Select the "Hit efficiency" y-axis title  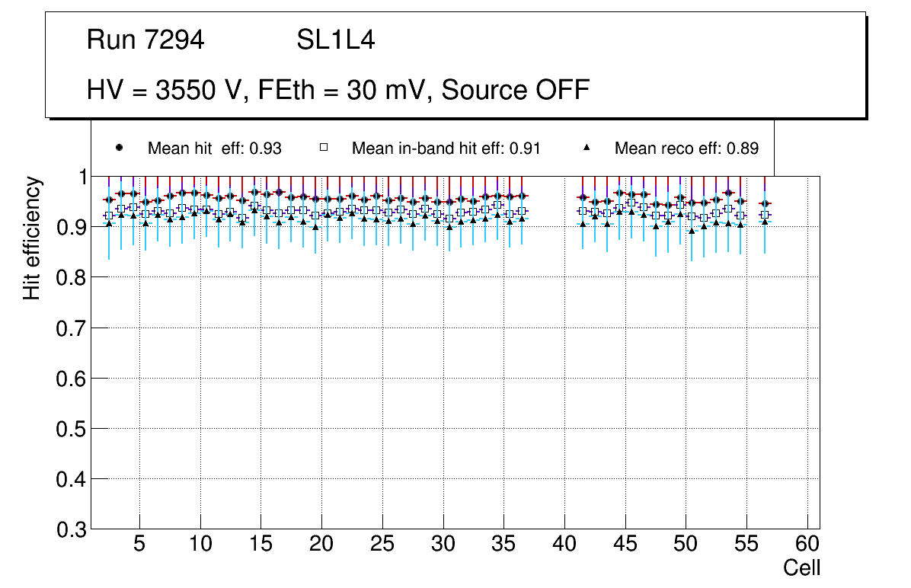(32, 238)
